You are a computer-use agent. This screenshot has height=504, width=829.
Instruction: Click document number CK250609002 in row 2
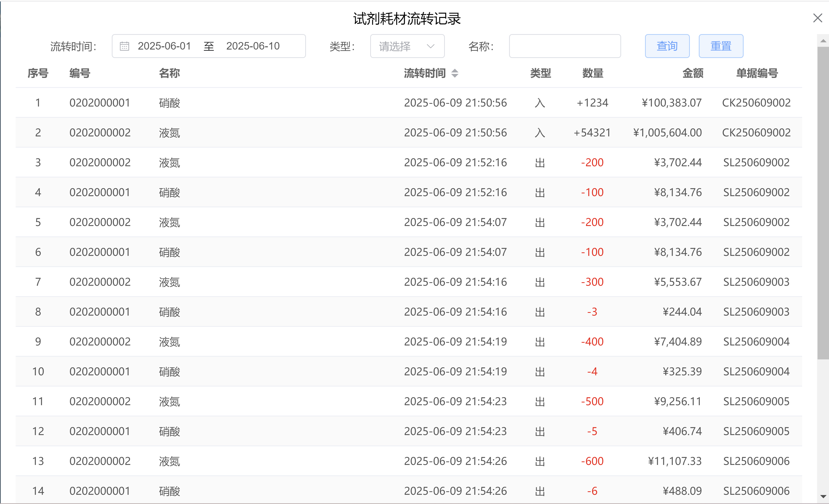coord(756,133)
